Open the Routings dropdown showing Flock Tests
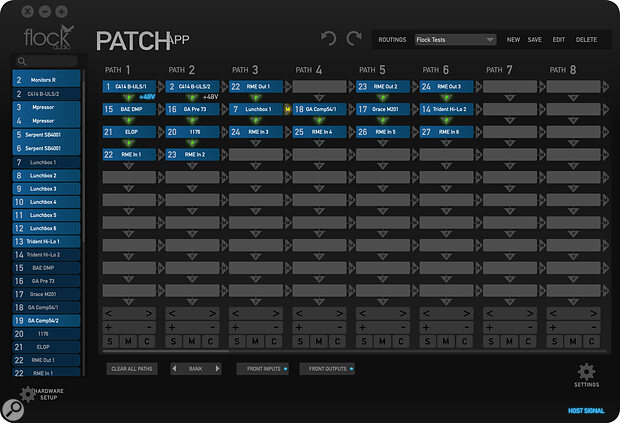 (456, 40)
